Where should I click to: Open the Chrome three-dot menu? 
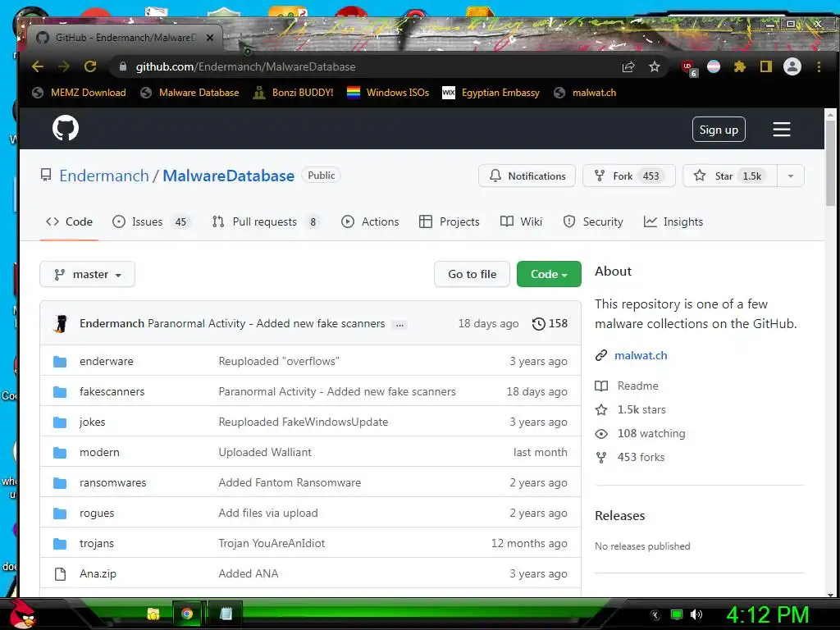pyautogui.click(x=819, y=67)
